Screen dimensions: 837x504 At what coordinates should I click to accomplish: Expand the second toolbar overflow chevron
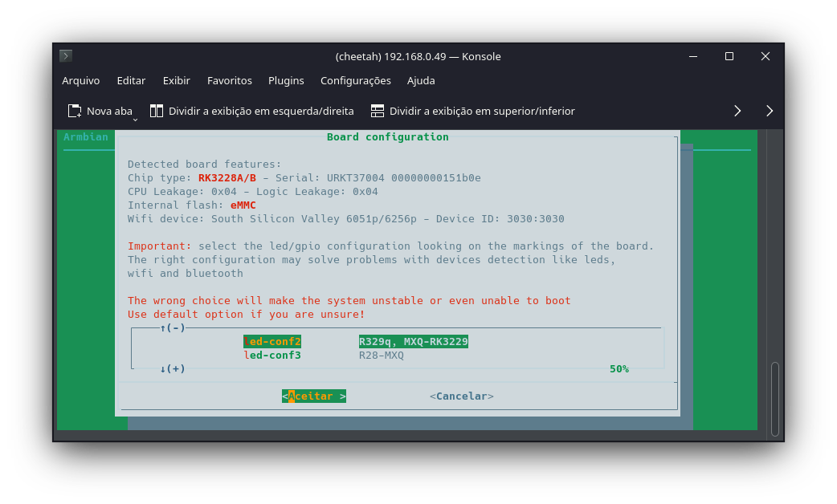point(770,111)
